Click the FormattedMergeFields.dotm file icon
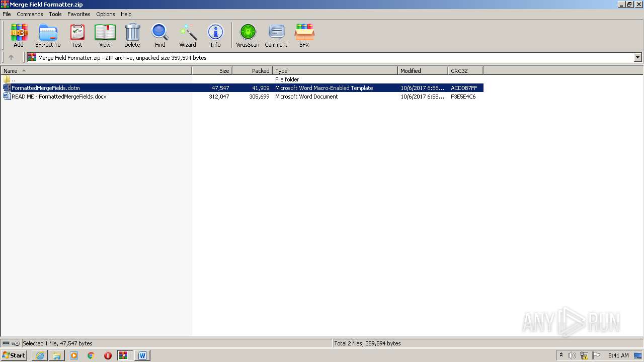The width and height of the screenshot is (644, 362). 7,87
